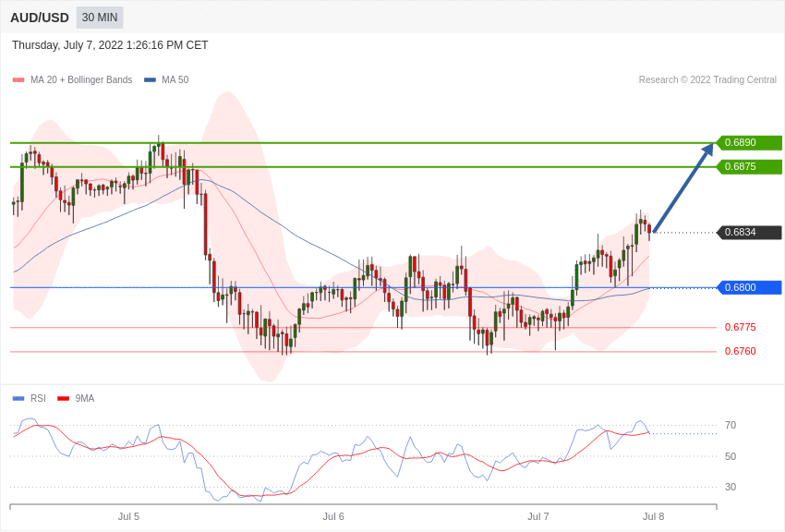Click the 9MA legend color swatch
Viewport: 785px width, 532px height.
pyautogui.click(x=64, y=399)
